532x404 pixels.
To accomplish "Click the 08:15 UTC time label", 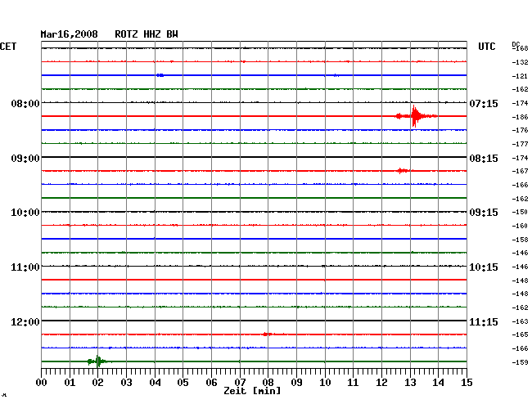I will [x=484, y=159].
